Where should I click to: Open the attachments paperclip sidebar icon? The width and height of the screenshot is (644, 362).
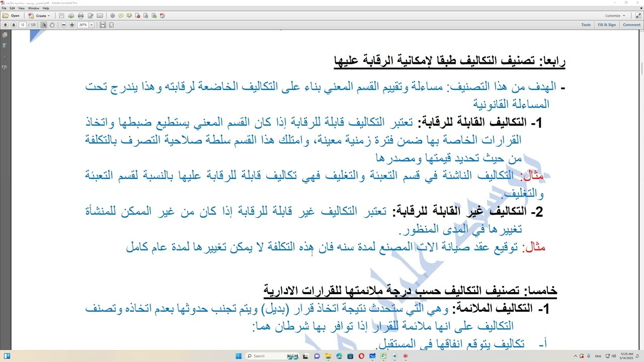(5, 56)
